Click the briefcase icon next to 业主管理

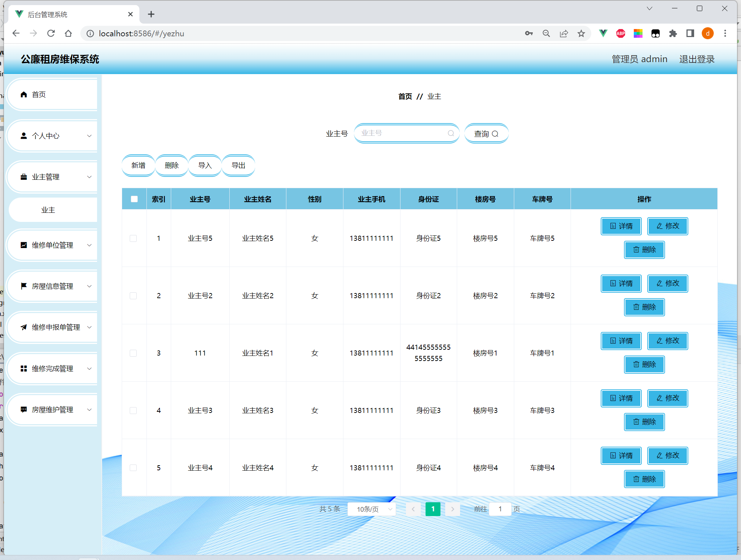pyautogui.click(x=24, y=177)
